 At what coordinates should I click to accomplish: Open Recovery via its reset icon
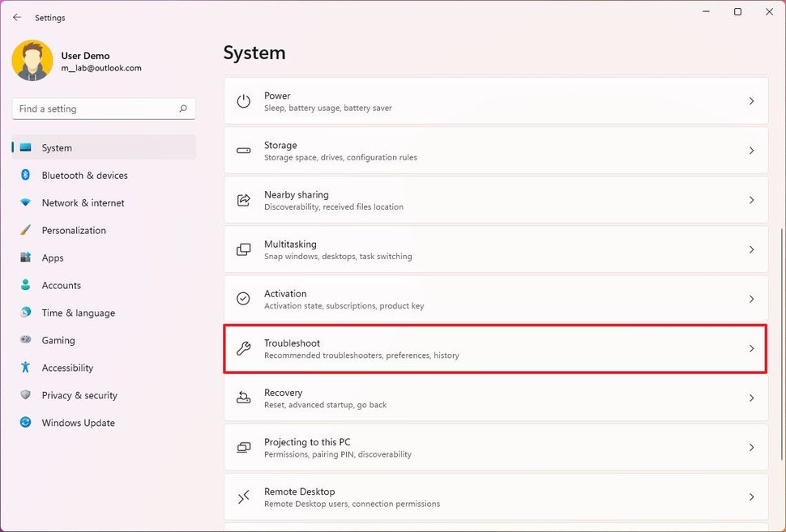243,398
